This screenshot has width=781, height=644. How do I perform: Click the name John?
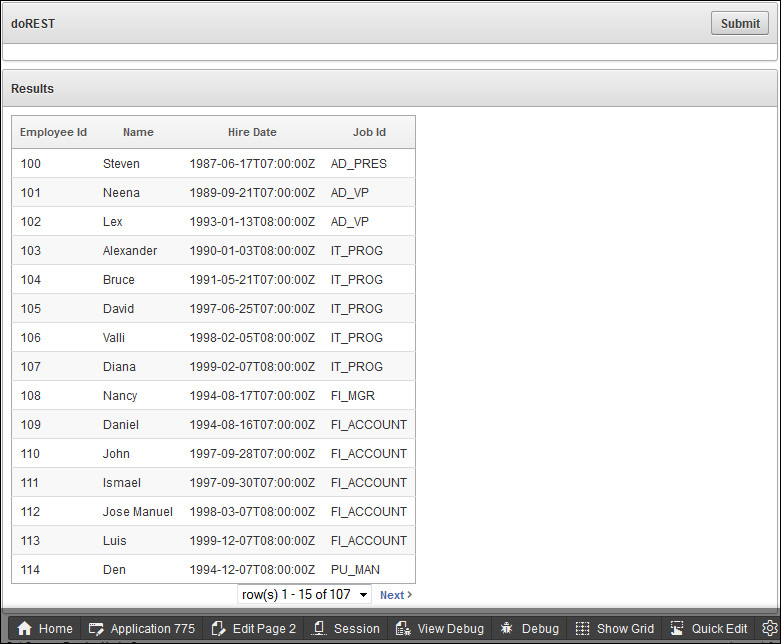point(116,453)
